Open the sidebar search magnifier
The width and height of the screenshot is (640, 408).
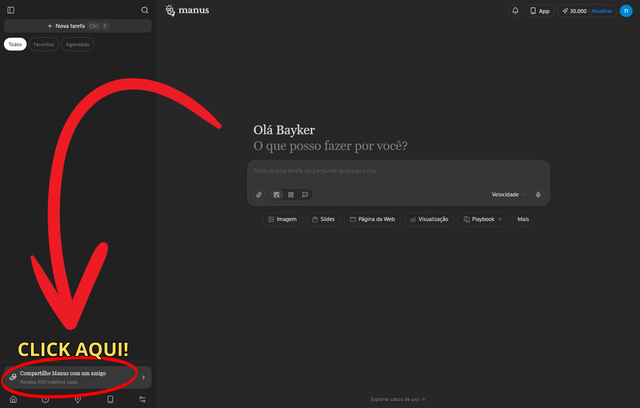(145, 10)
